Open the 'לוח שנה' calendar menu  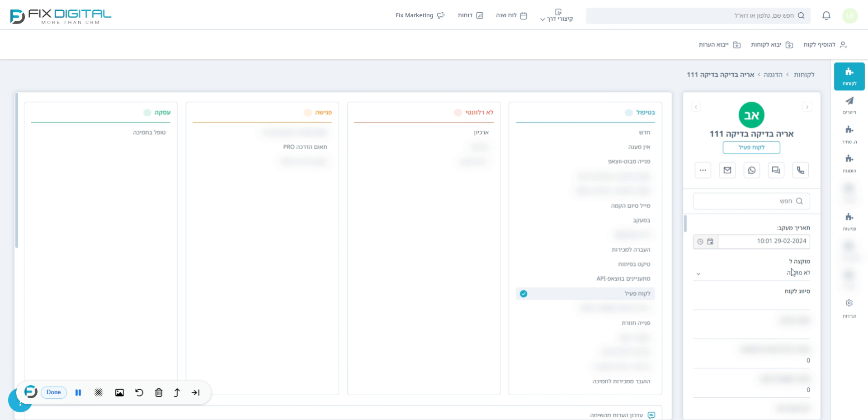511,15
